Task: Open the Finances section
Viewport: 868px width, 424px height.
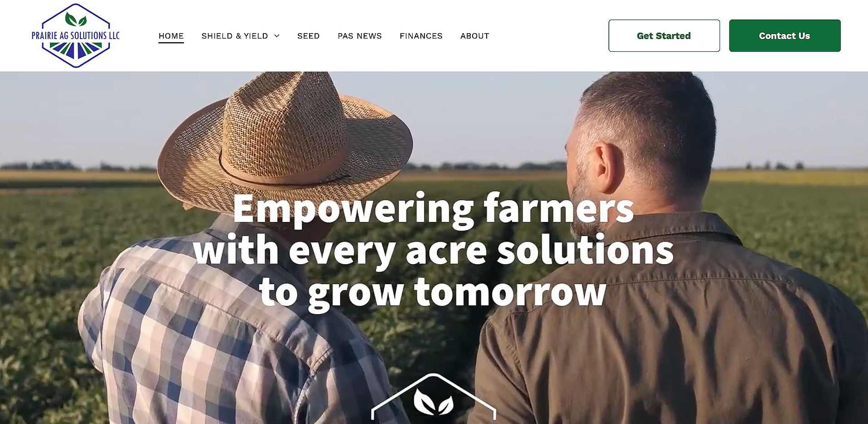Action: [421, 36]
